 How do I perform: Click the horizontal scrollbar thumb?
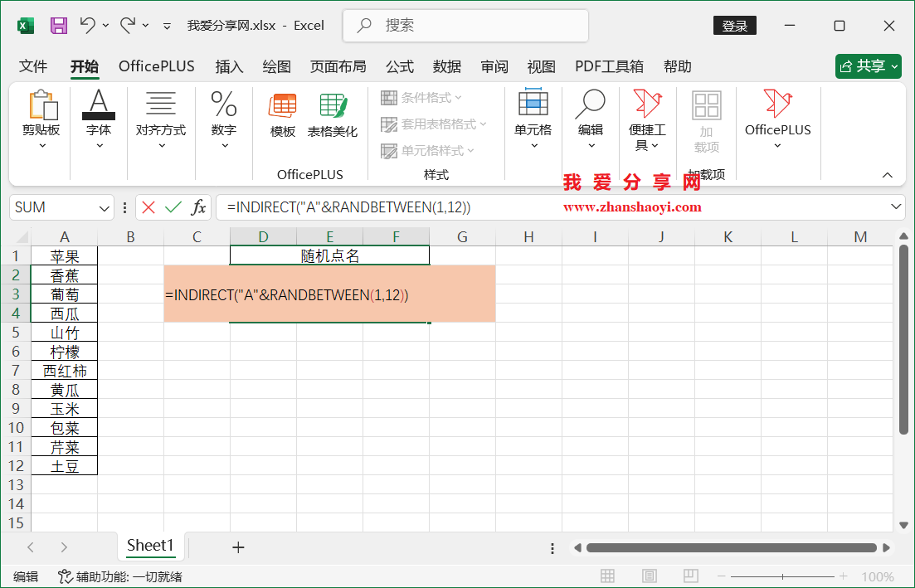click(732, 547)
